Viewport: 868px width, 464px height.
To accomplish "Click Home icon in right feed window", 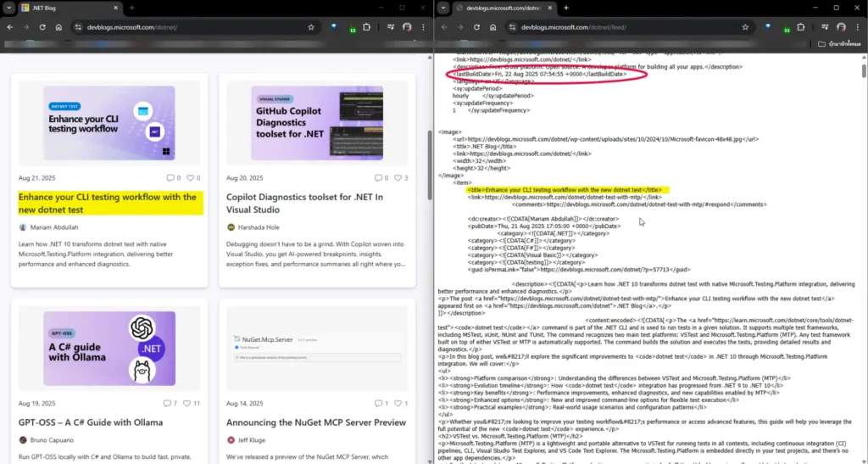I will (492, 27).
